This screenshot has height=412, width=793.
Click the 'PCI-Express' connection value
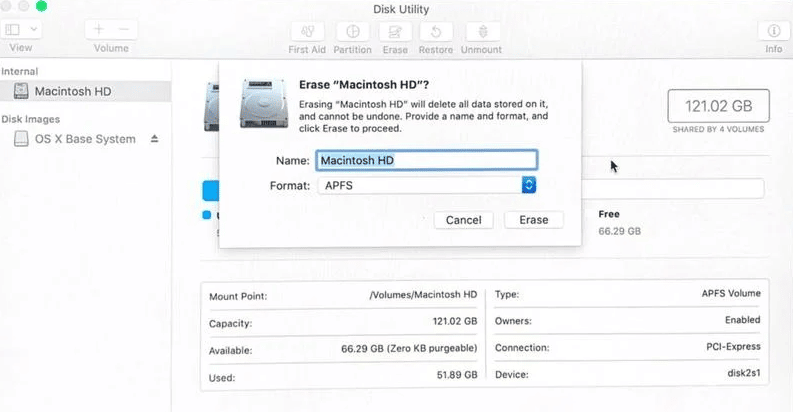pyautogui.click(x=733, y=347)
